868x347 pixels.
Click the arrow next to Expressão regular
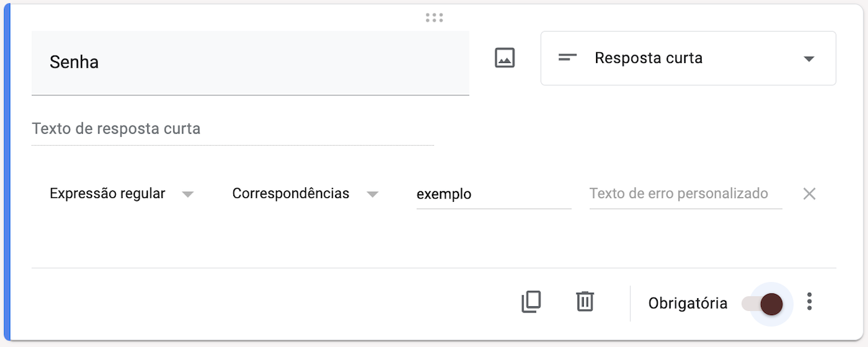click(189, 195)
